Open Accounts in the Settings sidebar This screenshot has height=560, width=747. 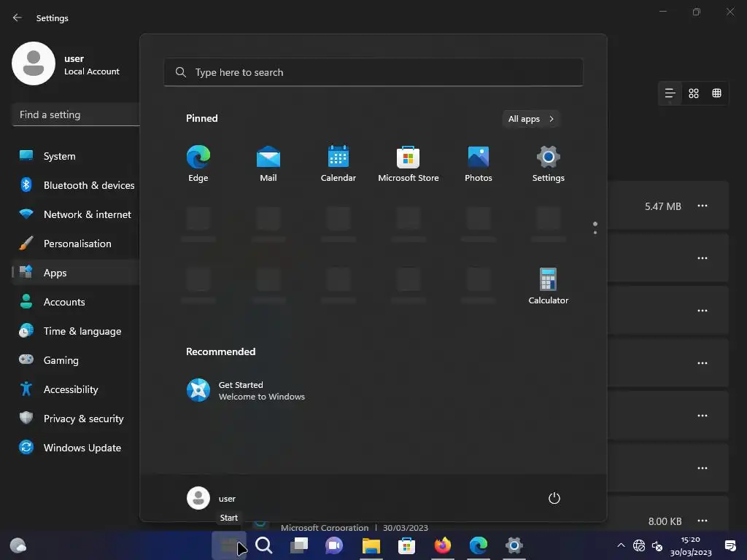(x=76, y=302)
